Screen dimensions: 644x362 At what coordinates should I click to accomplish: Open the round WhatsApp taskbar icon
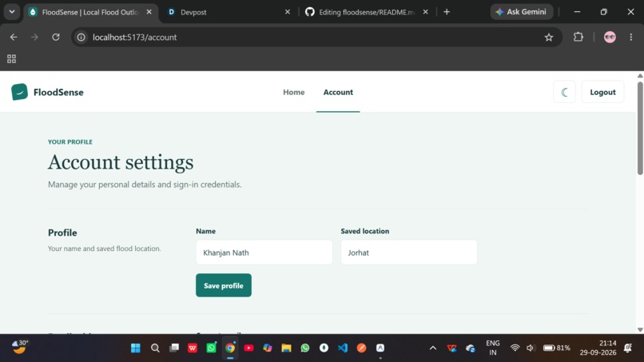304,348
